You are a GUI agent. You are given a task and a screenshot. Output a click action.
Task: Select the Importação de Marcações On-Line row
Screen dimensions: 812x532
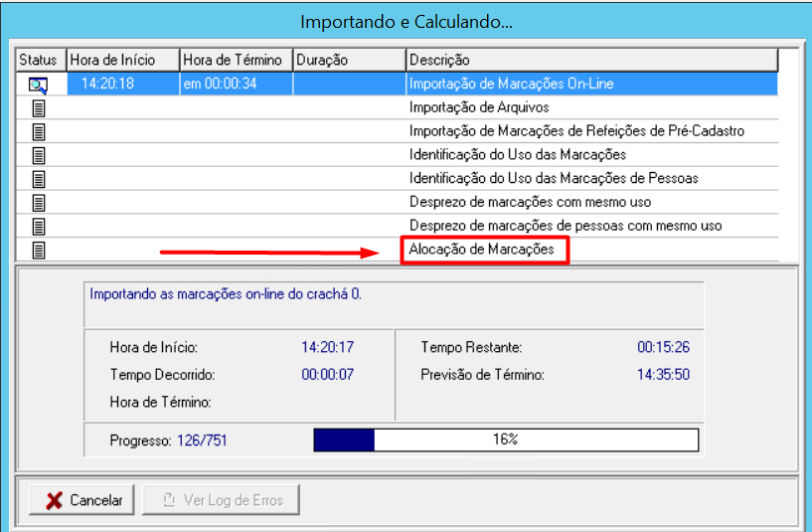click(x=511, y=85)
